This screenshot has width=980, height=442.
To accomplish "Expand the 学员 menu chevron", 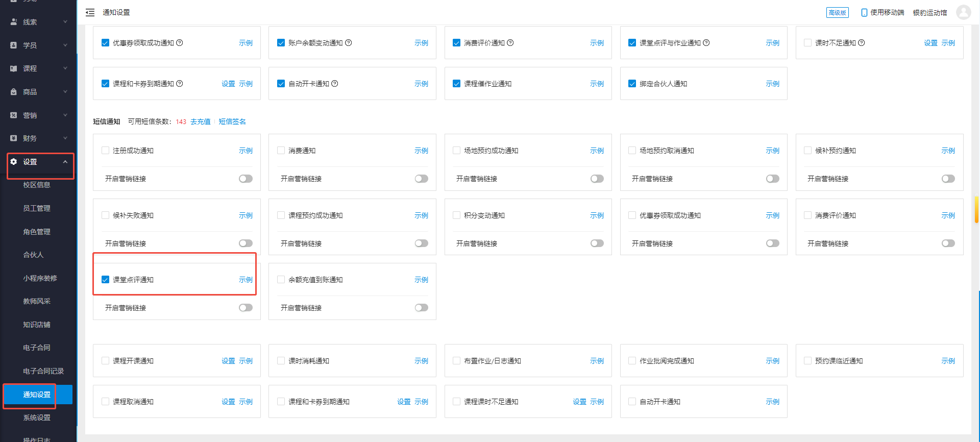I will [65, 45].
